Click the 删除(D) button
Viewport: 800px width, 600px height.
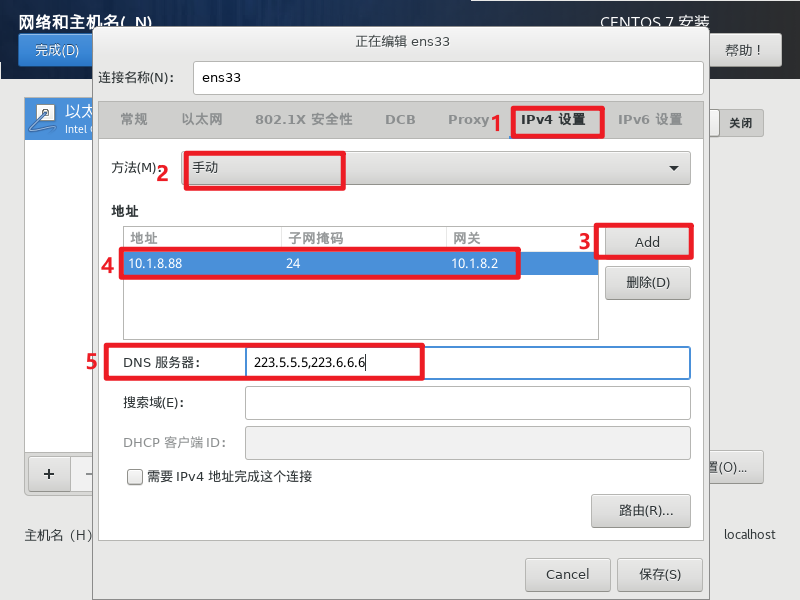pyautogui.click(x=648, y=283)
